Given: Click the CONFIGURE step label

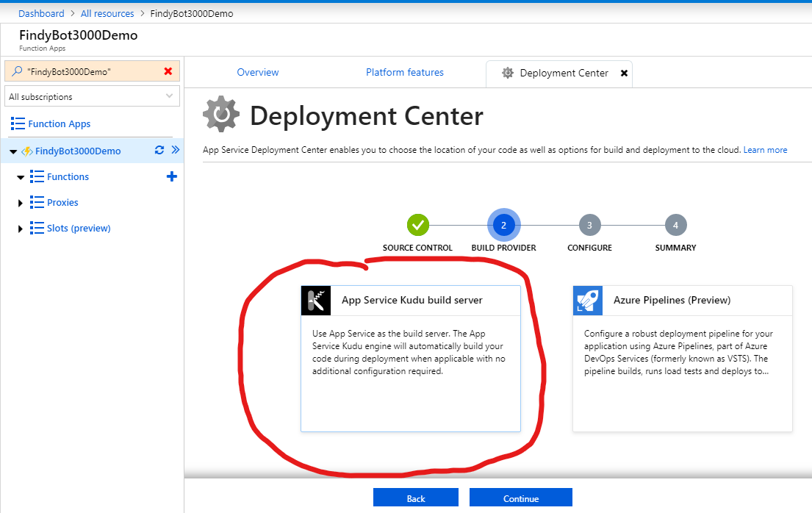Looking at the screenshot, I should 589,248.
